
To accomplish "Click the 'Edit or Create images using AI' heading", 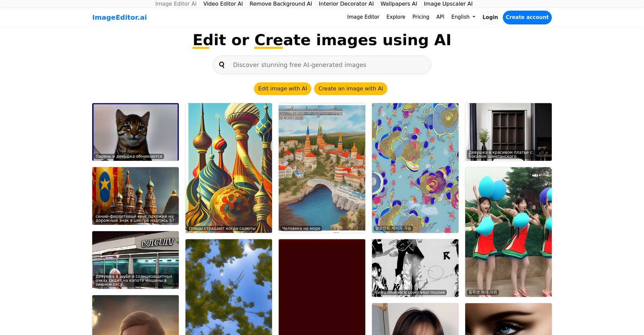I will pyautogui.click(x=322, y=40).
